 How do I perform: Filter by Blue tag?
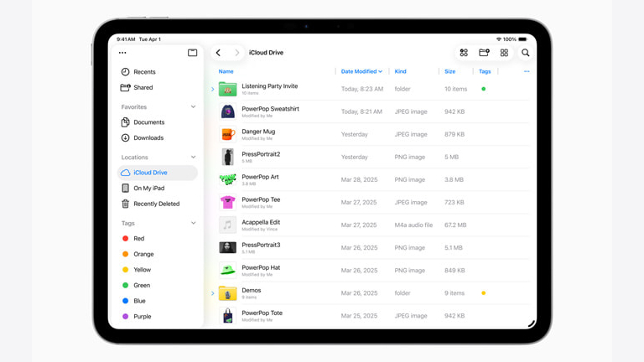tap(158, 301)
